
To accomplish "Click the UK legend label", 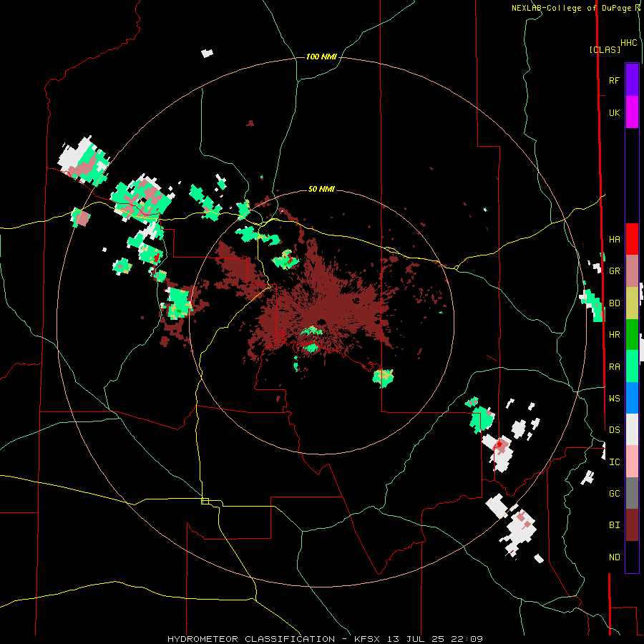I will click(614, 112).
